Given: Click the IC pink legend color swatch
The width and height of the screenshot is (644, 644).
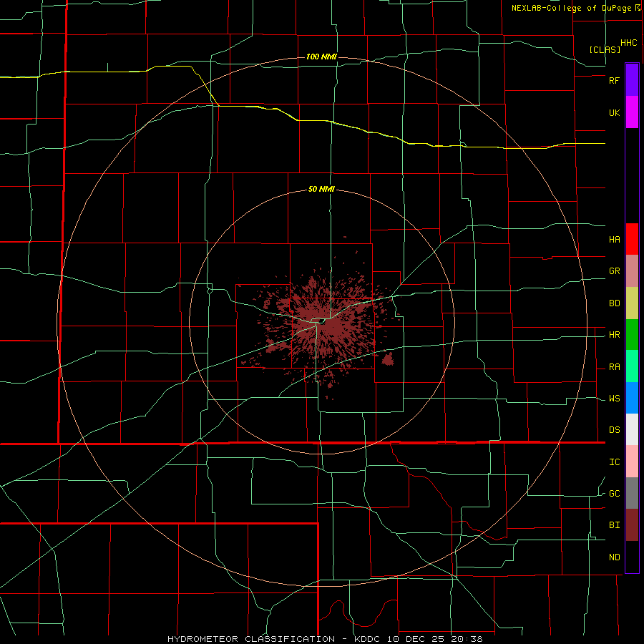Looking at the screenshot, I should click(x=632, y=462).
